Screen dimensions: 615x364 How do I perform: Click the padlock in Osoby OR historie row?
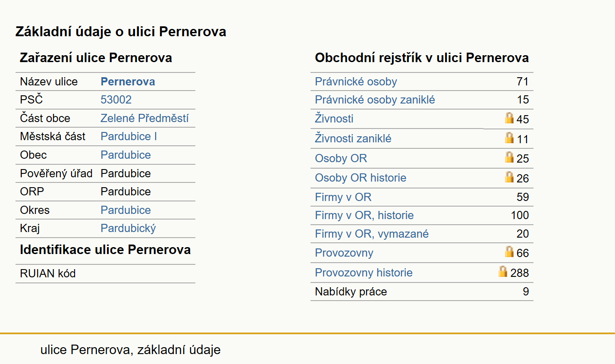coord(509,177)
